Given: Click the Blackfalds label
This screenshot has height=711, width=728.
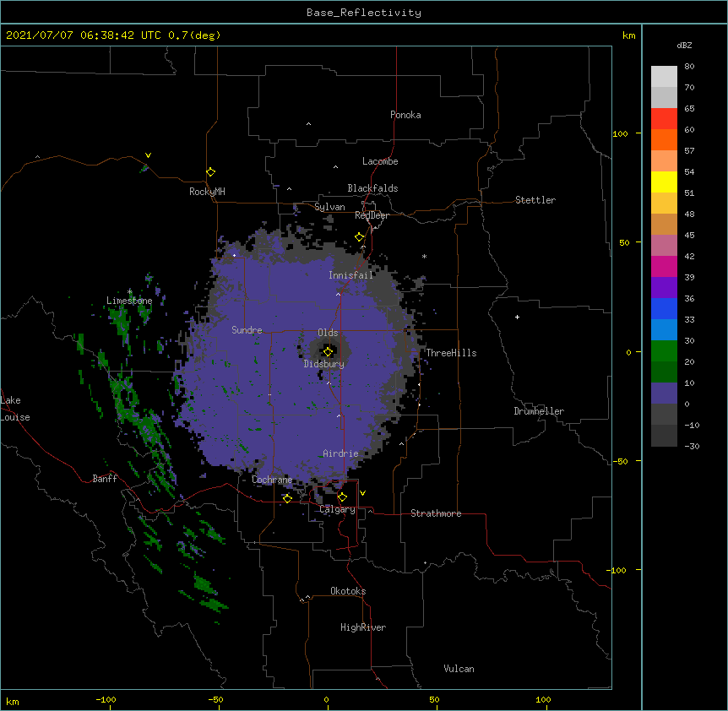Looking at the screenshot, I should (x=372, y=188).
